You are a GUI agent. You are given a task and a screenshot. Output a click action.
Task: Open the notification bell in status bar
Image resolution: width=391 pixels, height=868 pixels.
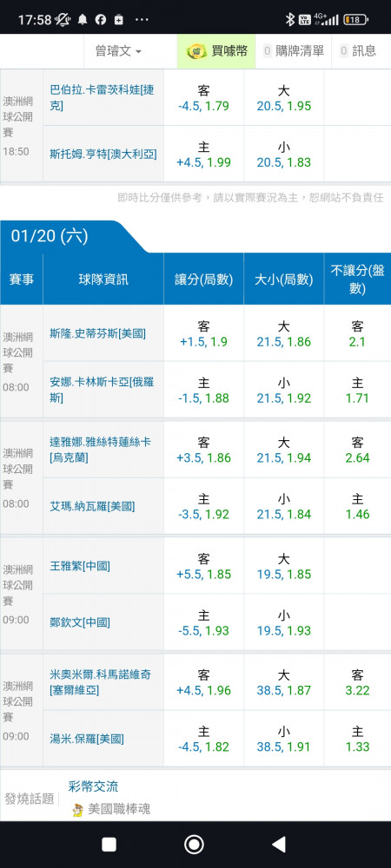(x=83, y=20)
